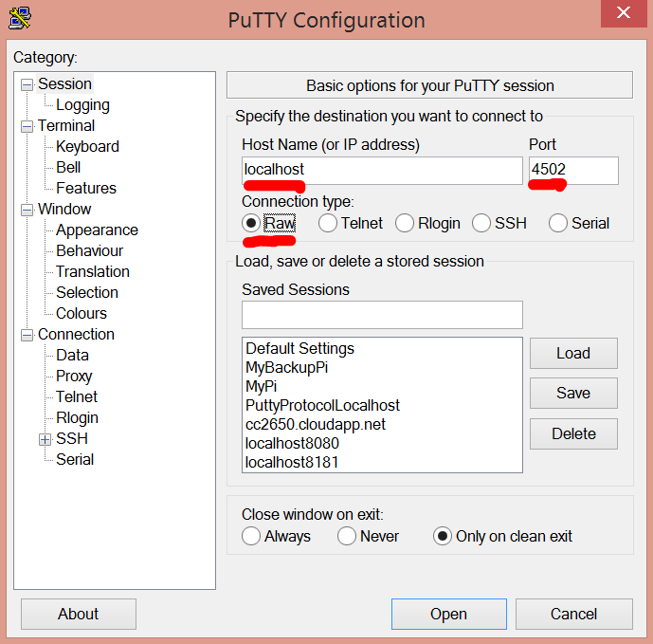Click the PuTTY icon in title bar
The width and height of the screenshot is (653, 644).
19,16
